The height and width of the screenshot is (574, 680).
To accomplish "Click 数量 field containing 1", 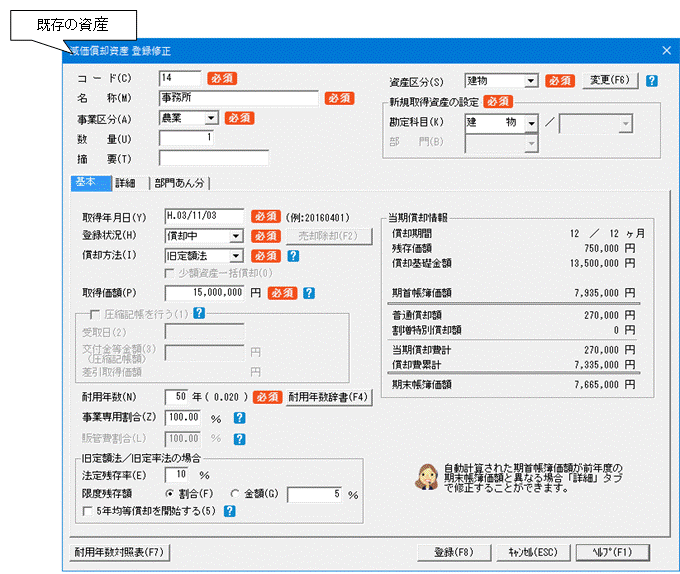I will tap(186, 138).
